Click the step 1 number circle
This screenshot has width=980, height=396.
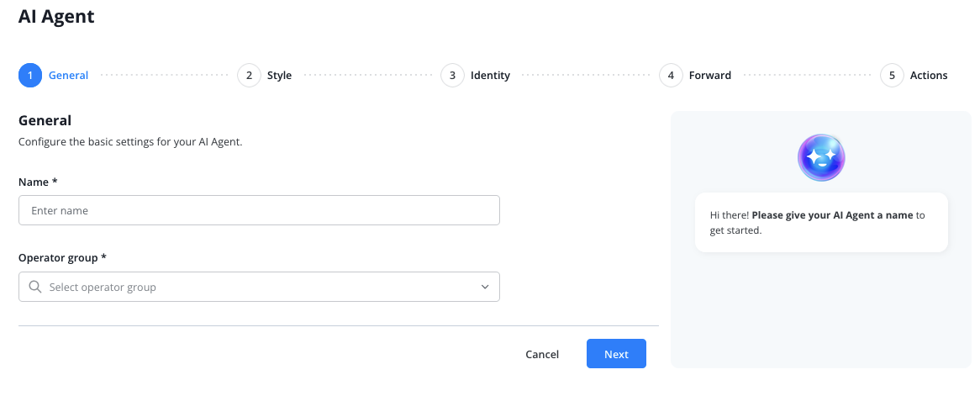click(29, 76)
